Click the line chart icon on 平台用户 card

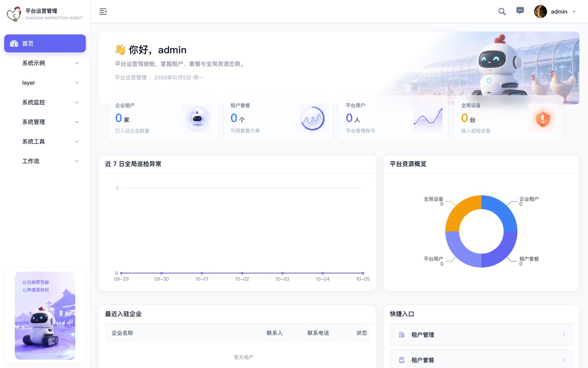coord(428,118)
